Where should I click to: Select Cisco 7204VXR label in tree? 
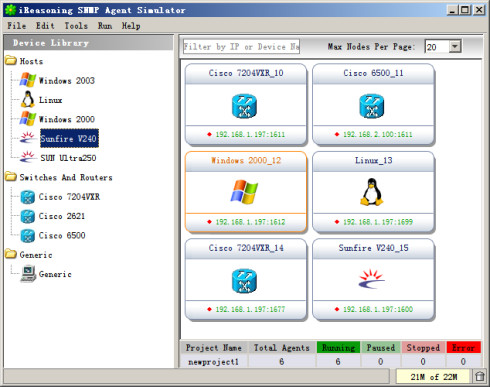click(x=69, y=197)
